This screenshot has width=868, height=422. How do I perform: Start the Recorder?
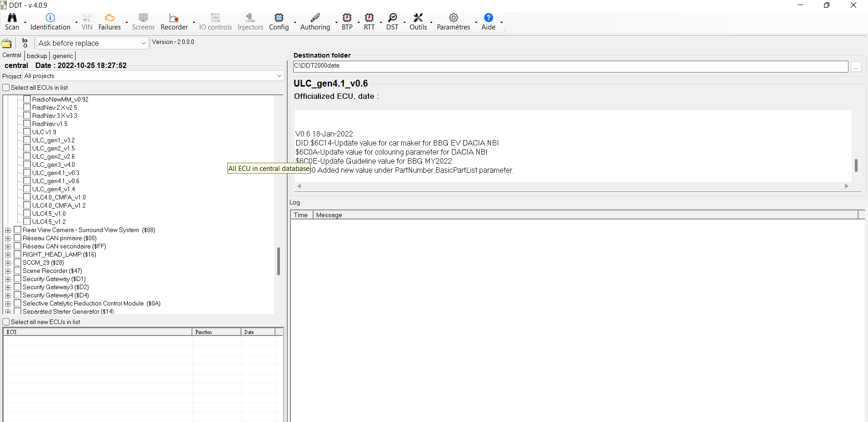(174, 21)
